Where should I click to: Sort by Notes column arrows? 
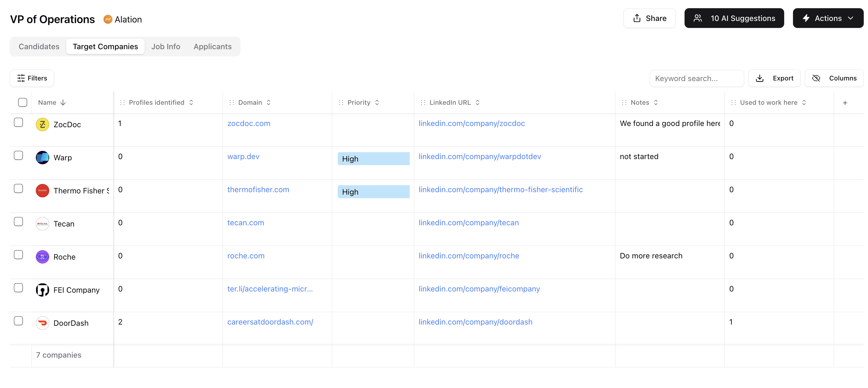coord(656,102)
